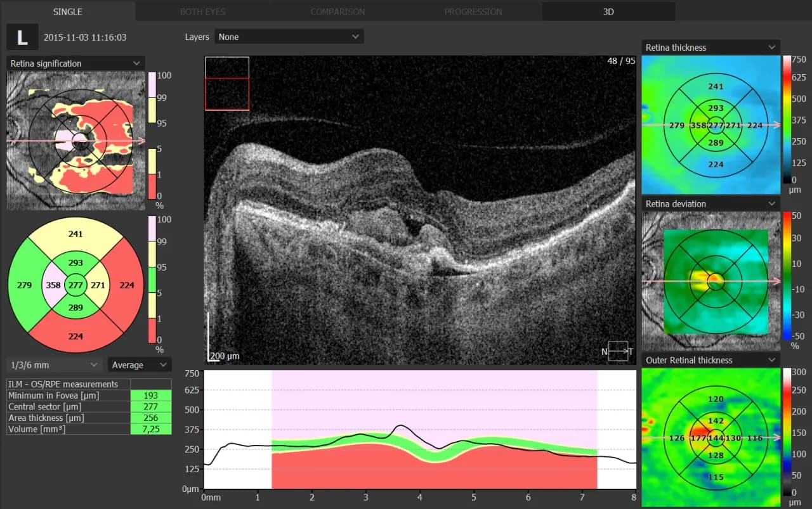The width and height of the screenshot is (812, 509).
Task: Open the Retina deviation map dropdown
Action: (x=710, y=204)
